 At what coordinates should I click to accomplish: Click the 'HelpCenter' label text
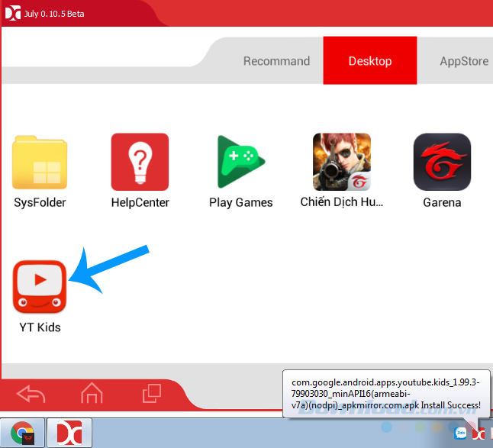click(x=140, y=202)
